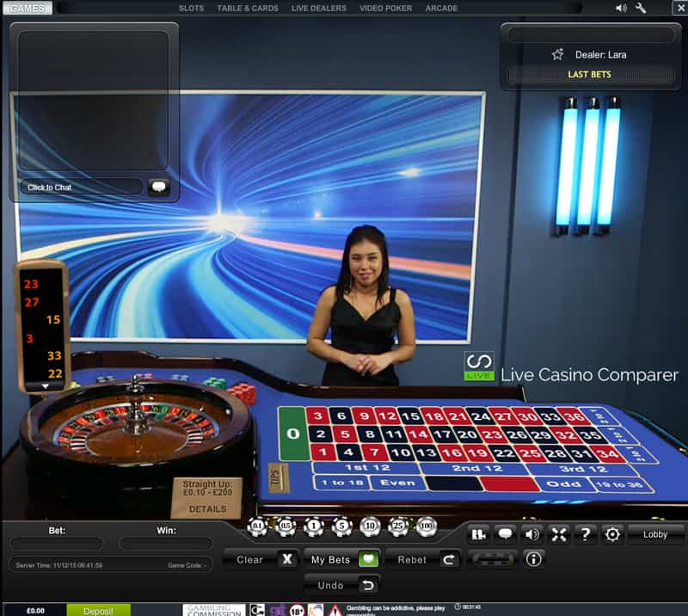Image resolution: width=688 pixels, height=616 pixels.
Task: Click the 18+ age restriction icon
Action: point(297,610)
